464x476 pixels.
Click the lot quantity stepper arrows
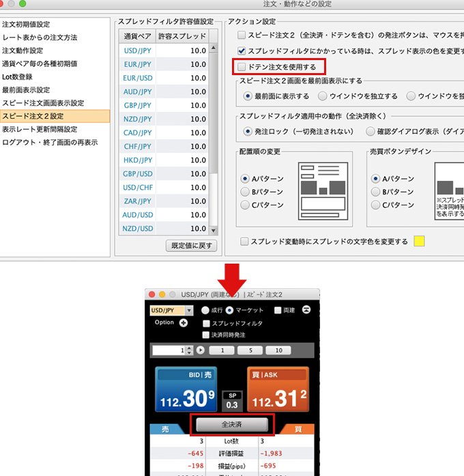[190, 350]
